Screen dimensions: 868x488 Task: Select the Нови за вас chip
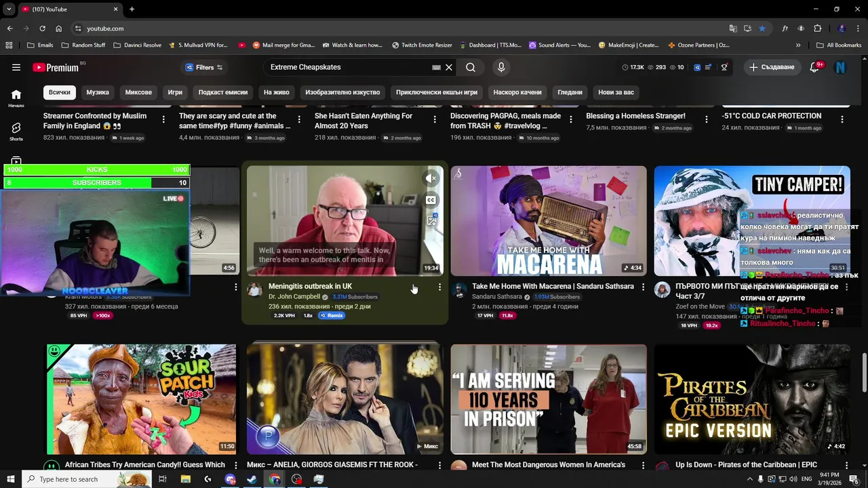point(616,92)
